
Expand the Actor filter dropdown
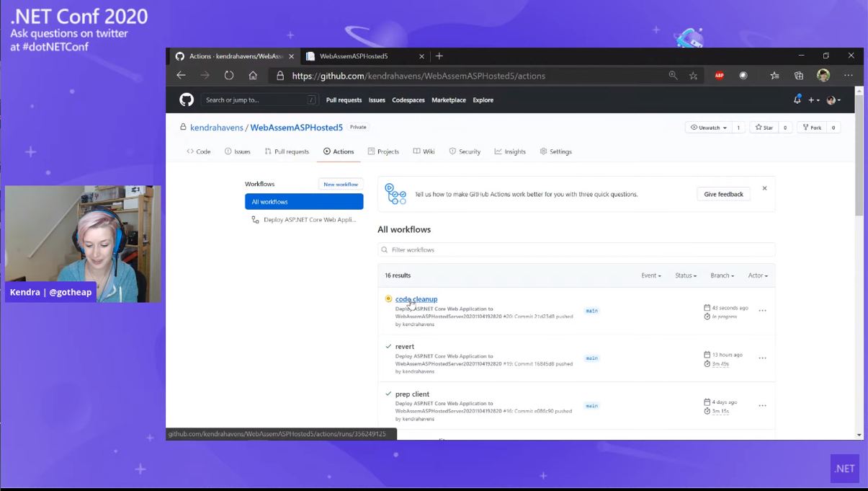[x=758, y=275]
